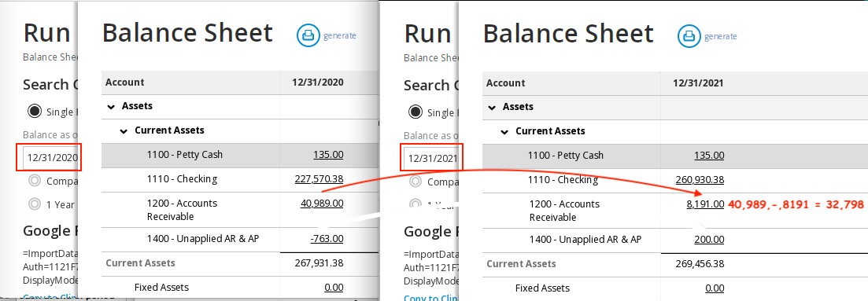Select the 1200 - Accounts Receivable row in the 2021 sheet
Screen dimensions: 868x301
click(674, 211)
